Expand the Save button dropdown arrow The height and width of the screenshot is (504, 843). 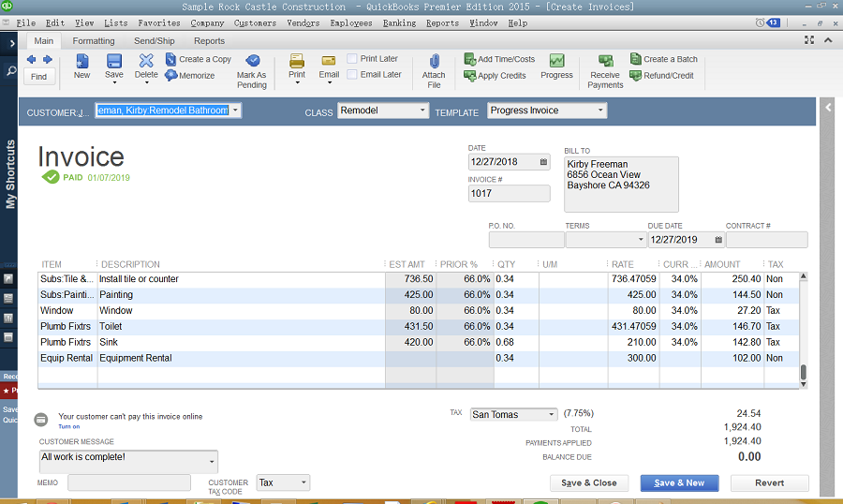(114, 82)
